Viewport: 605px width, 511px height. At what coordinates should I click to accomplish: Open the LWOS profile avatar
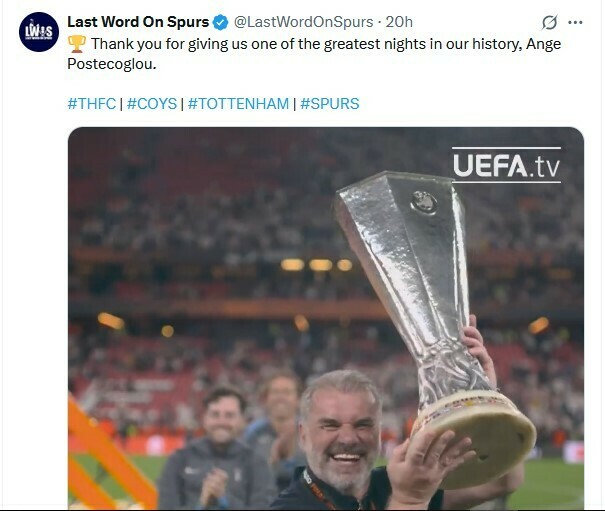pos(39,32)
